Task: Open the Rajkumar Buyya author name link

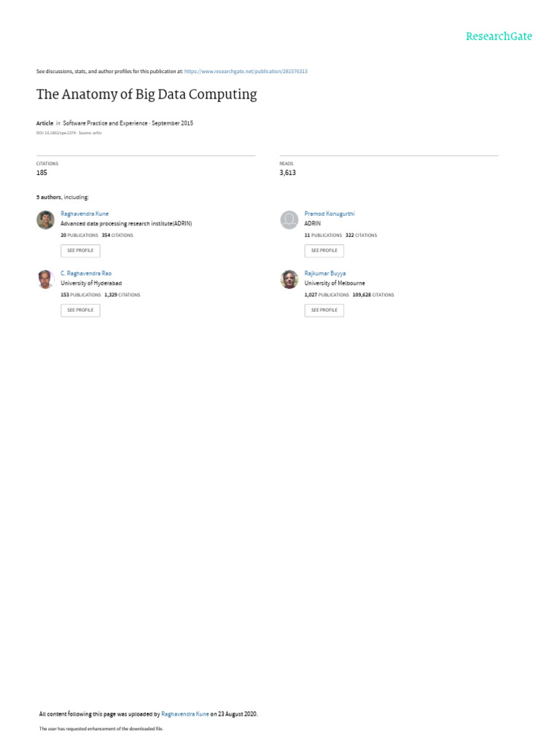Action: (325, 274)
